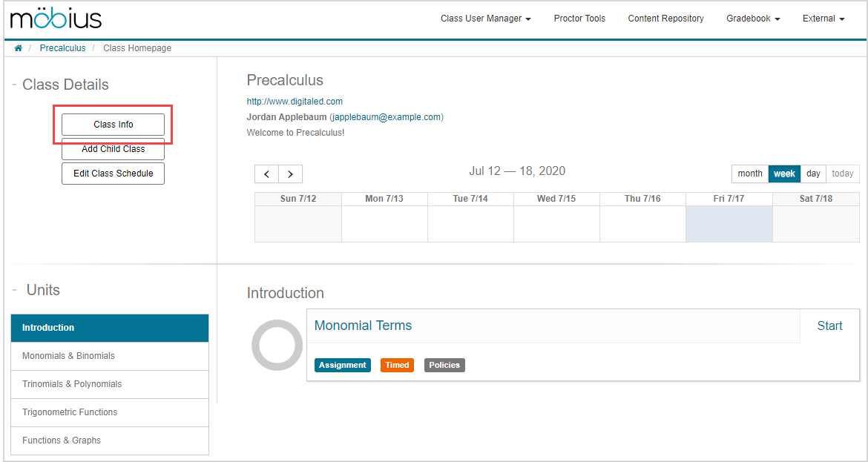Click the home icon in breadcrumb
The height and width of the screenshot is (462, 868).
pyautogui.click(x=19, y=48)
